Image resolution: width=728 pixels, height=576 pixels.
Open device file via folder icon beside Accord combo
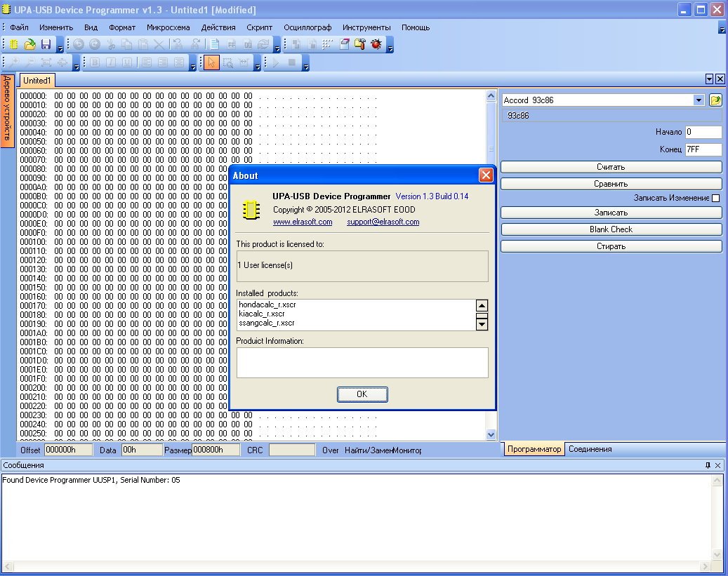(715, 100)
